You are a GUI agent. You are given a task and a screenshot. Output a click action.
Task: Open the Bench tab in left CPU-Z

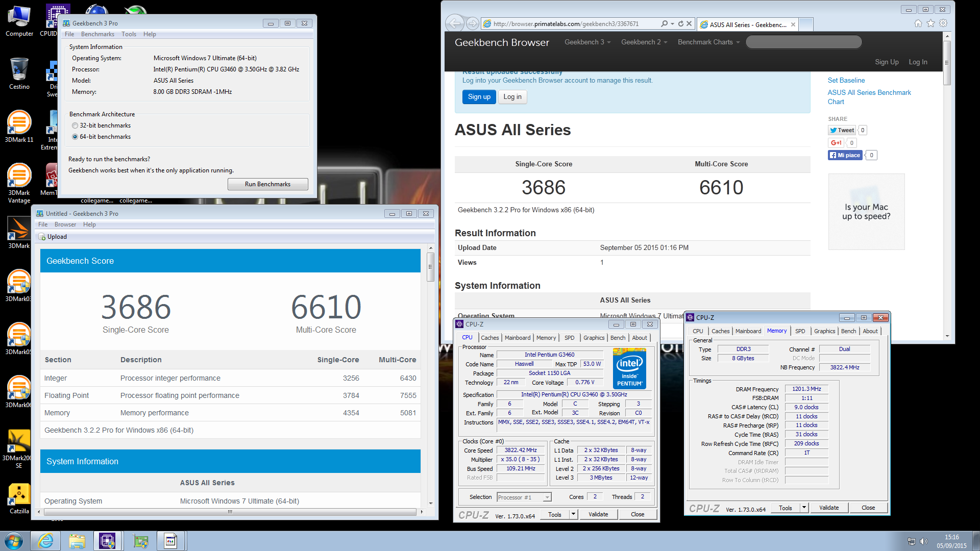coord(618,338)
